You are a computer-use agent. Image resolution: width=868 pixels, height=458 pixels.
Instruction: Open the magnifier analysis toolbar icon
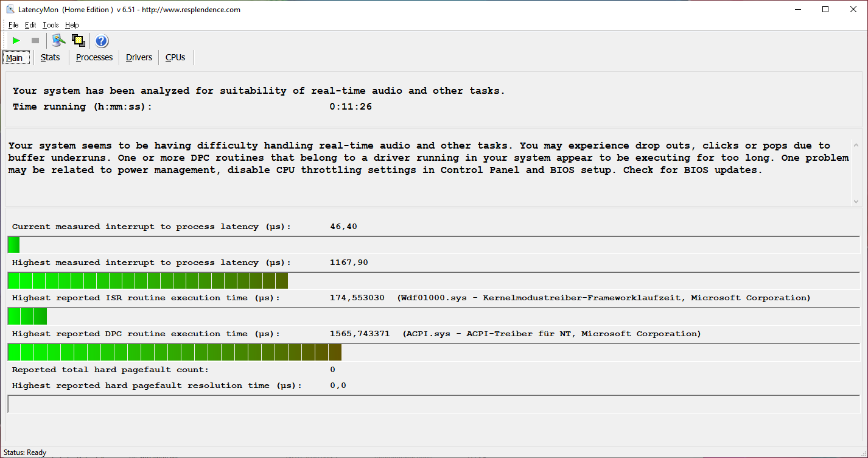coord(58,41)
